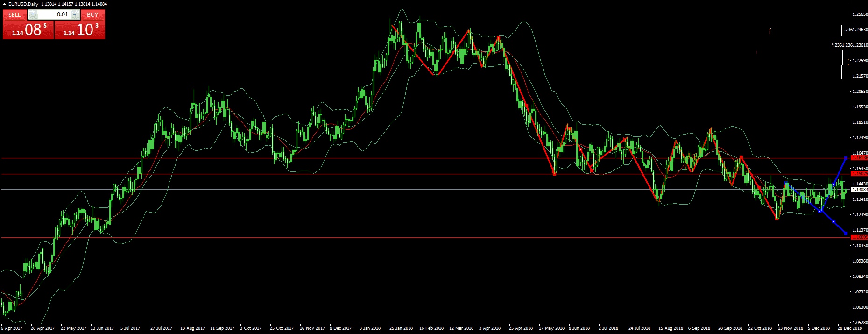Click the 6 Apr 2017 date label

click(x=12, y=328)
